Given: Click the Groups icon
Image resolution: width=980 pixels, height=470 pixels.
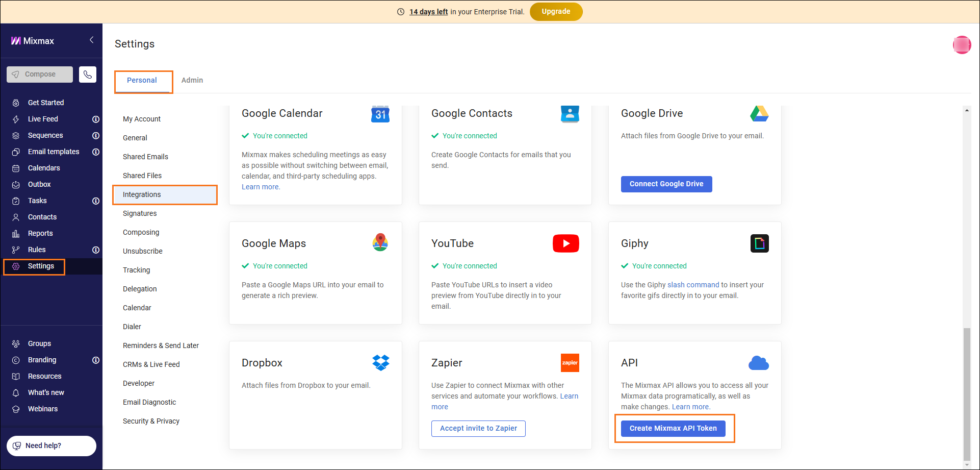Looking at the screenshot, I should click(x=16, y=344).
